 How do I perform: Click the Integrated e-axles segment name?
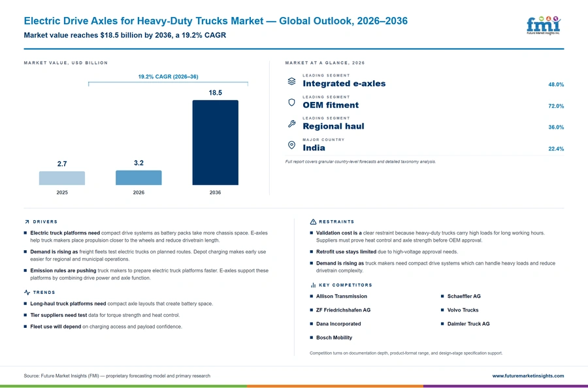pos(344,84)
